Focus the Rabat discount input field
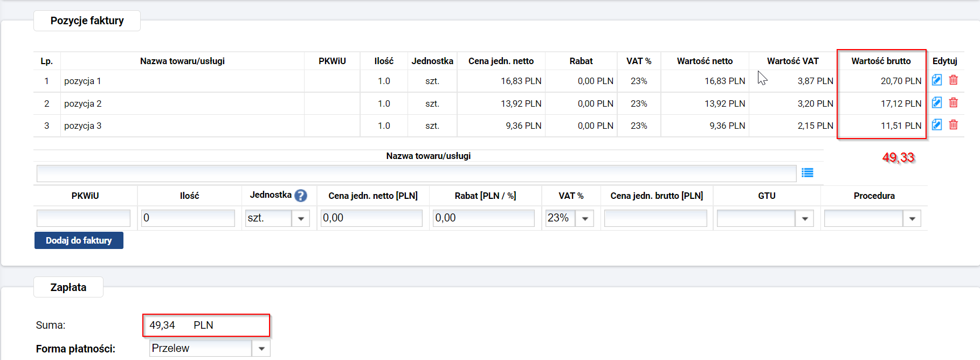The width and height of the screenshot is (980, 360). coord(484,218)
